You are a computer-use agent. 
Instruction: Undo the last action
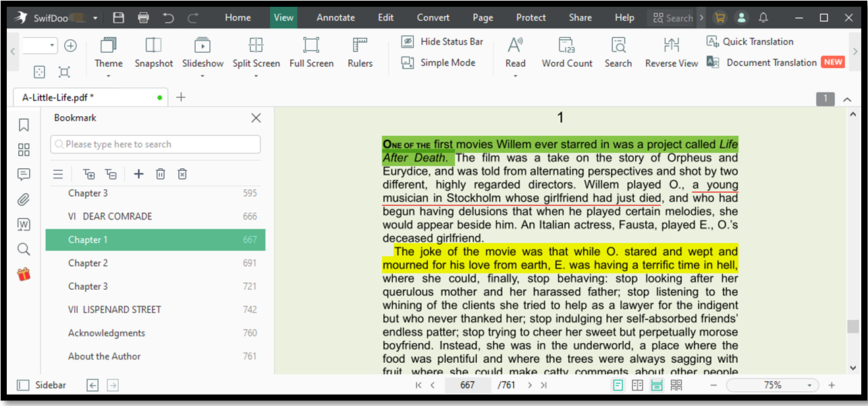[x=168, y=18]
